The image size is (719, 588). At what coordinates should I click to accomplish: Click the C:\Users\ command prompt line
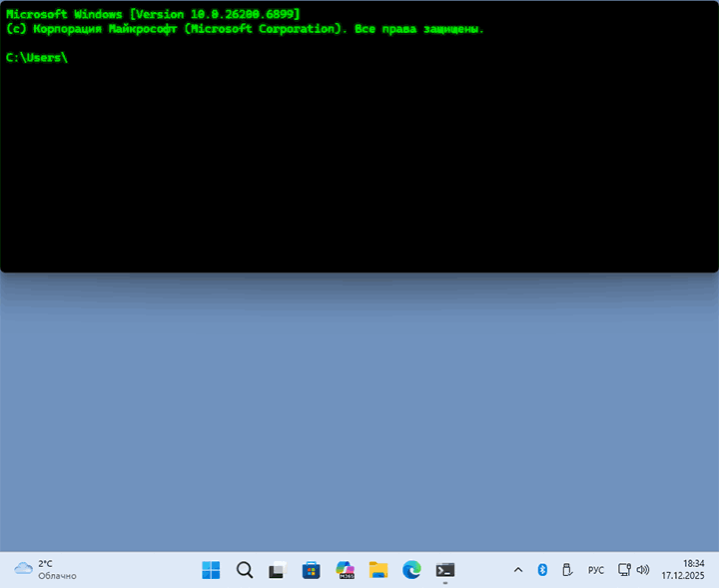[x=37, y=58]
